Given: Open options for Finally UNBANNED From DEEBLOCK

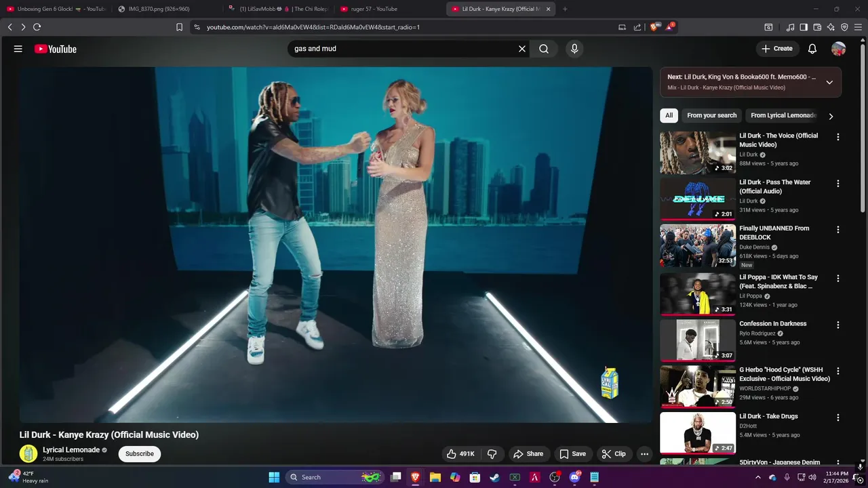Looking at the screenshot, I should click(x=838, y=230).
